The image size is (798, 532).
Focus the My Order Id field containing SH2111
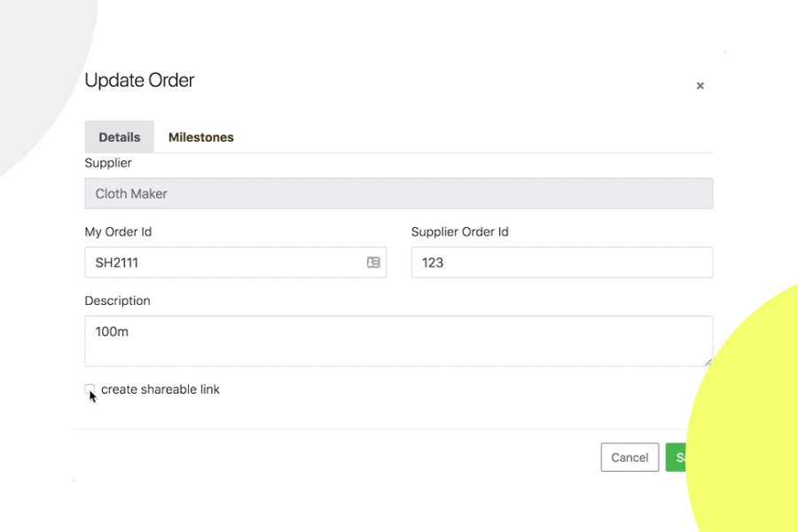[x=226, y=262]
